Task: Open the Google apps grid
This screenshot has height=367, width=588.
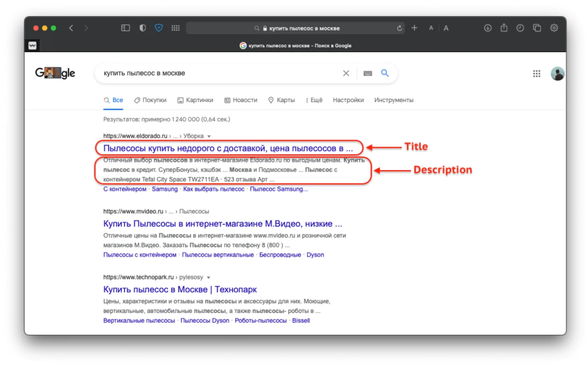Action: [537, 73]
